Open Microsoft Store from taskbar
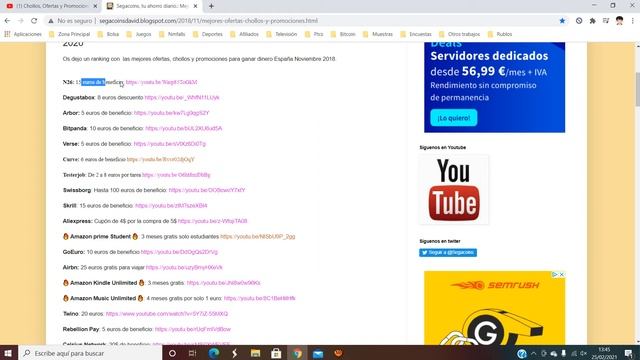 (276, 353)
